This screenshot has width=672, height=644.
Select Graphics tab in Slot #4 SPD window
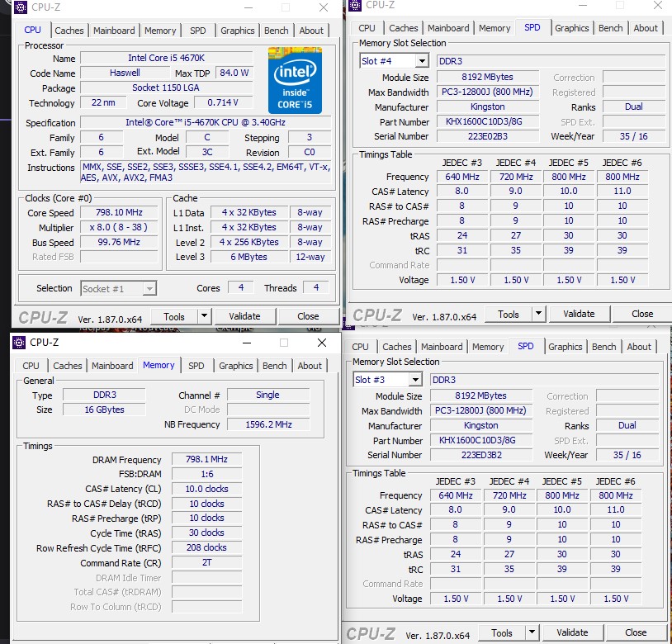click(x=572, y=28)
